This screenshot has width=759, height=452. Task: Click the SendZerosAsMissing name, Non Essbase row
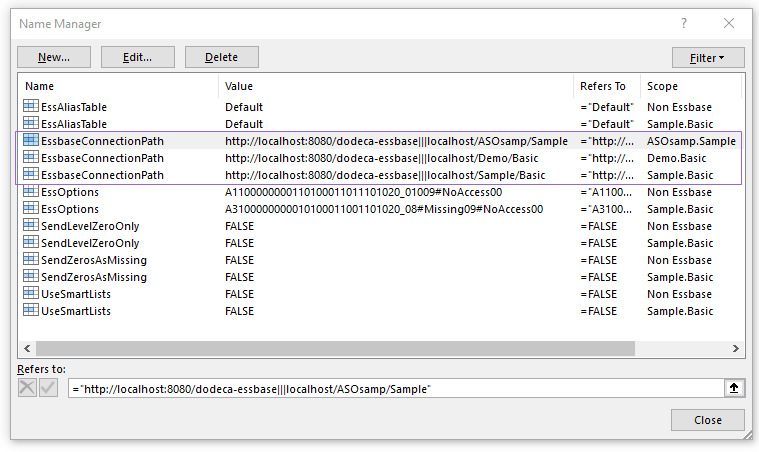(93, 260)
